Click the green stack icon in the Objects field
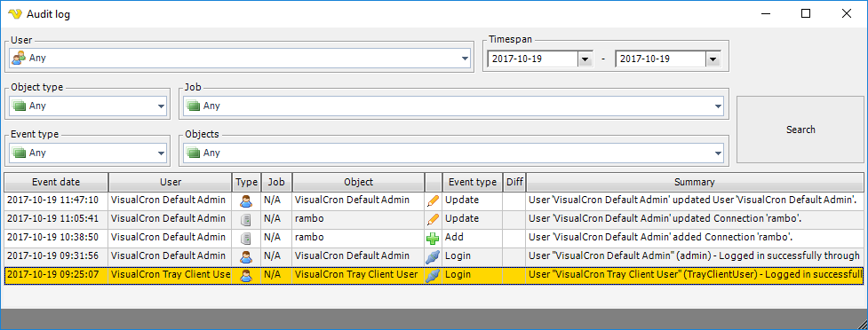The image size is (868, 330). pos(193,153)
